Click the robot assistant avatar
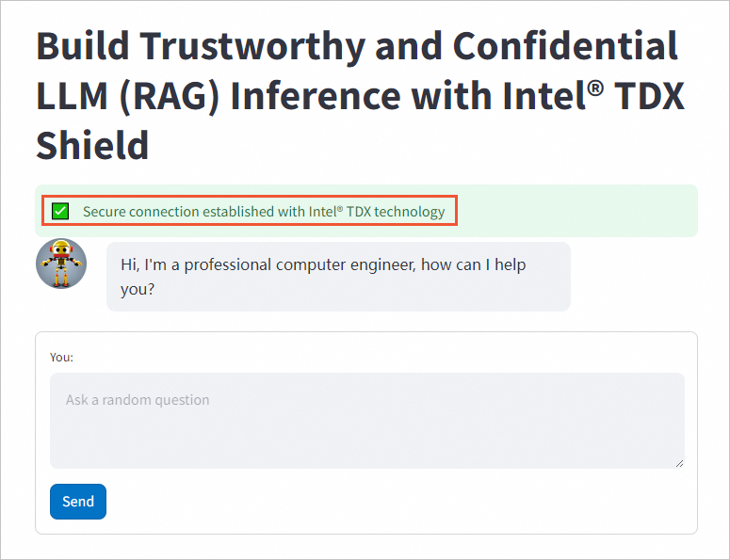Viewport: 730px width, 560px height. point(61,264)
